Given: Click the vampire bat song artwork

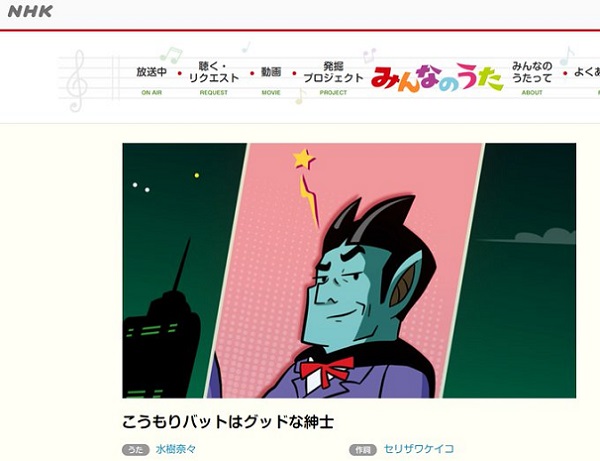Looking at the screenshot, I should point(349,270).
